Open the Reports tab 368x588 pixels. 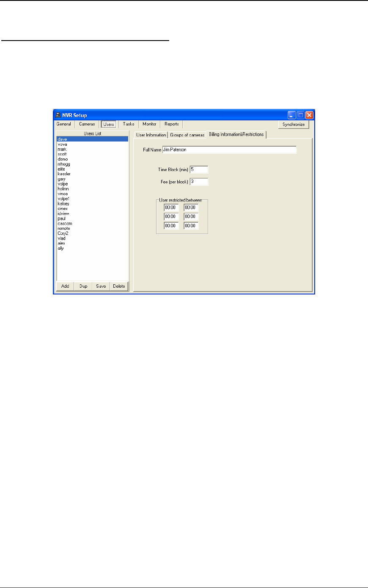tap(172, 124)
